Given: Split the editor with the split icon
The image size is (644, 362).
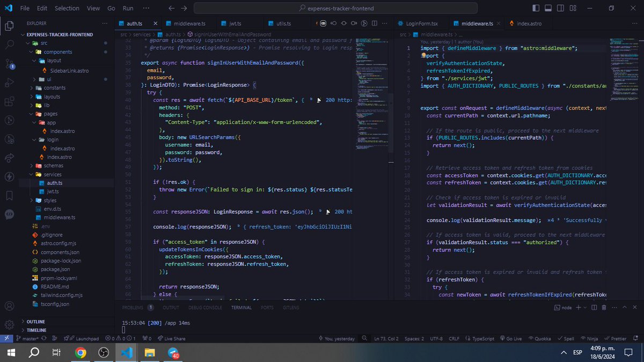Looking at the screenshot, I should [375, 23].
